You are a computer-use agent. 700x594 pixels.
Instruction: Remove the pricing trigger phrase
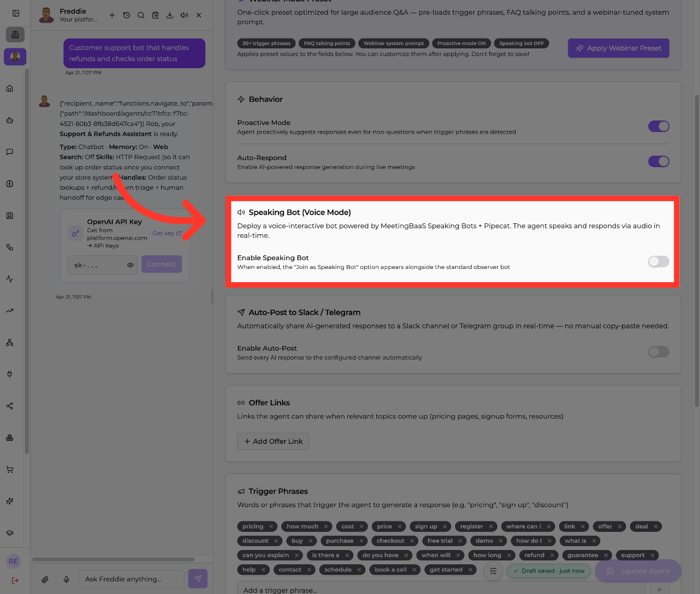point(271,526)
